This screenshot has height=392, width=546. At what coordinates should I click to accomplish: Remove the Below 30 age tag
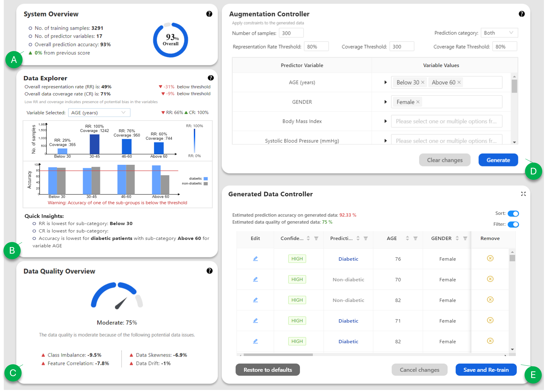tap(423, 83)
